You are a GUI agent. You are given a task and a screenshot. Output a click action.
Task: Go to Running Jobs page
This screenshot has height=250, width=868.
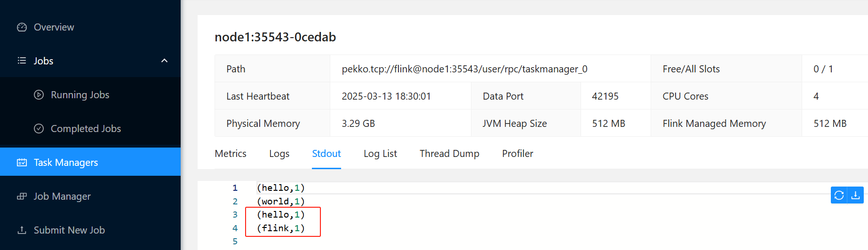point(80,95)
